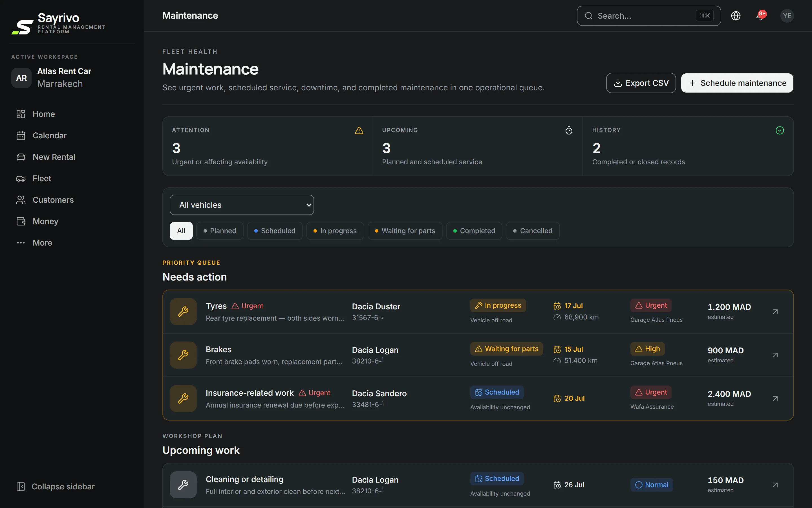
Task: Filter by Cancelled status
Action: pyautogui.click(x=533, y=231)
